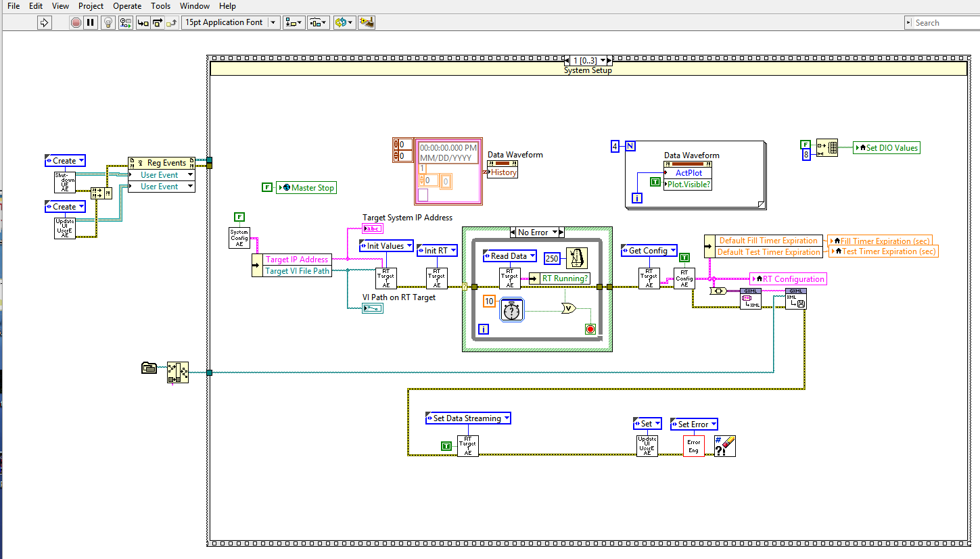The image size is (980, 559).
Task: Toggle the False constant wired to Master Stop
Action: click(x=267, y=187)
